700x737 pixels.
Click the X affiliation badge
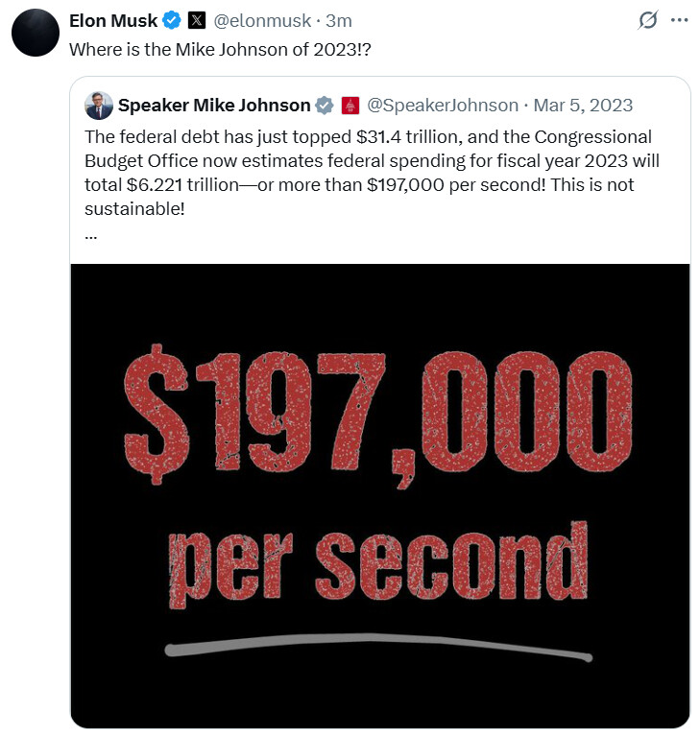click(196, 20)
